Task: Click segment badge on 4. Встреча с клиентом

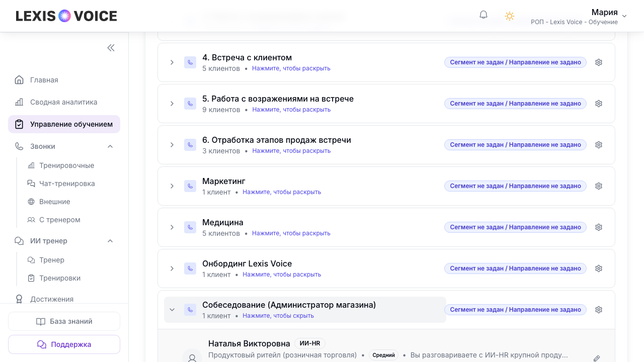Action: click(x=515, y=62)
